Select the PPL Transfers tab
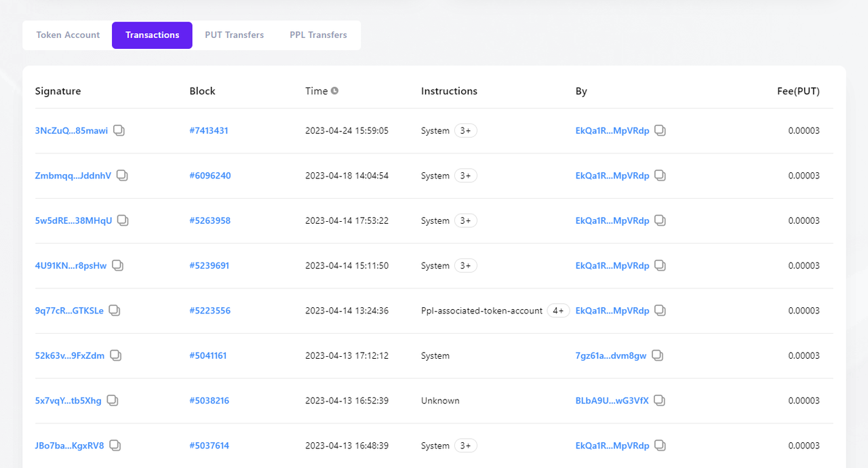Viewport: 868px width, 468px height. coord(318,35)
